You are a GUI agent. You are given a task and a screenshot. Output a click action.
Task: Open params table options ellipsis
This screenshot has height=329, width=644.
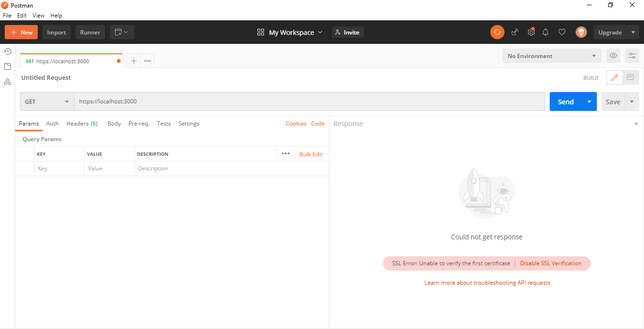tap(286, 153)
